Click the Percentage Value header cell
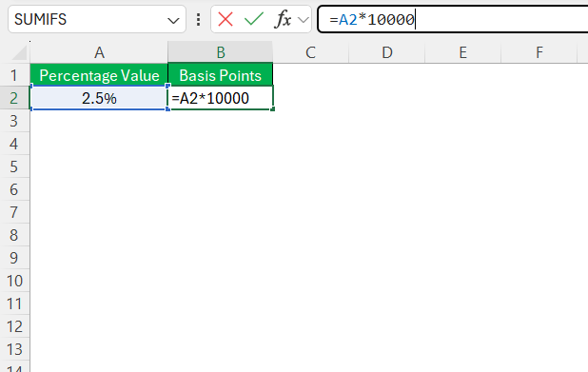 click(x=99, y=75)
